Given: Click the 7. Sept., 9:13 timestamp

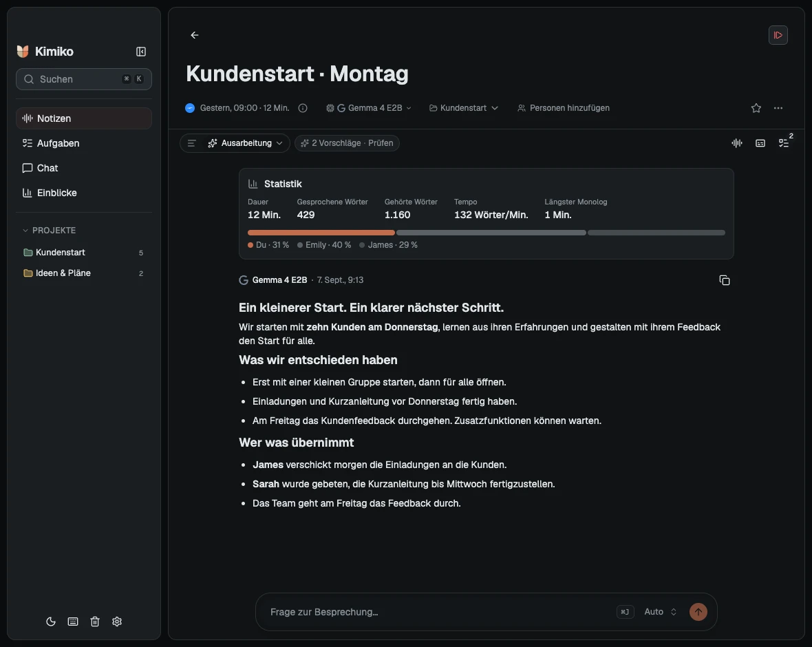Looking at the screenshot, I should pos(340,280).
